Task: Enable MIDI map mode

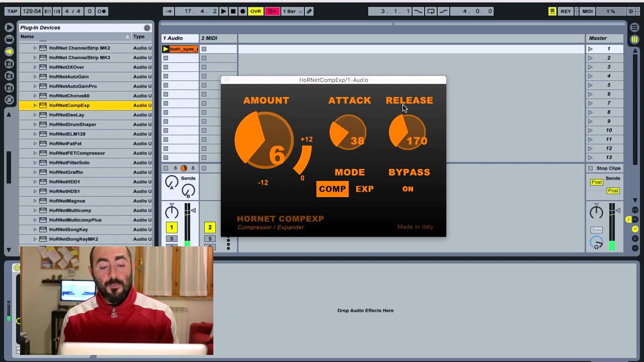Action: tap(587, 11)
